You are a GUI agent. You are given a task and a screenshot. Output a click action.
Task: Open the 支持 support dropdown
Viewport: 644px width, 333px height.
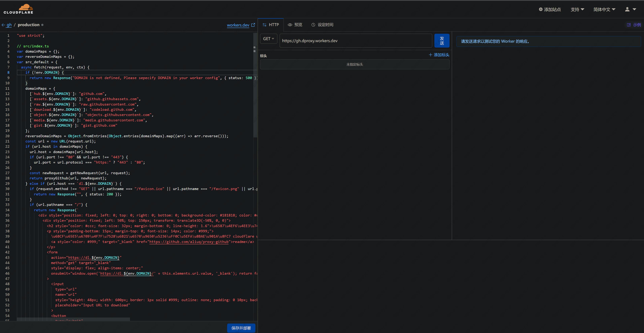(577, 9)
